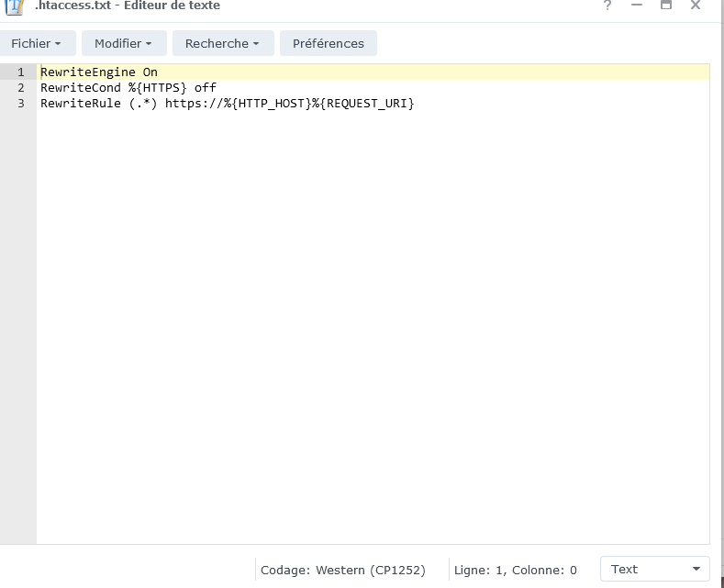
Task: Expand the Modifier menu
Action: pos(124,43)
